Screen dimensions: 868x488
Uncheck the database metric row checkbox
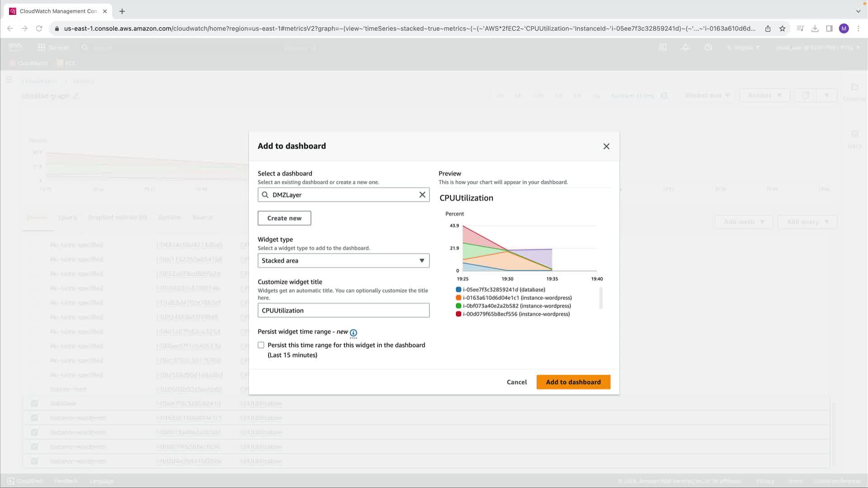(34, 404)
